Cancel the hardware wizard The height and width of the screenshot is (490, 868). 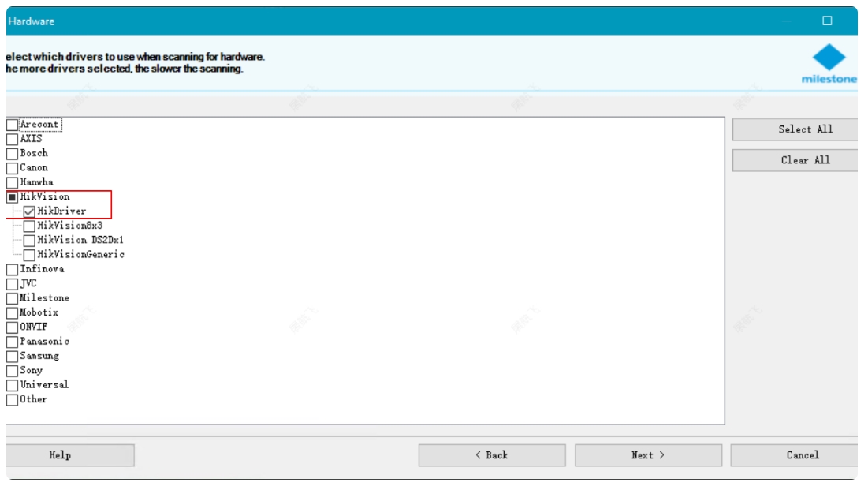coord(795,455)
